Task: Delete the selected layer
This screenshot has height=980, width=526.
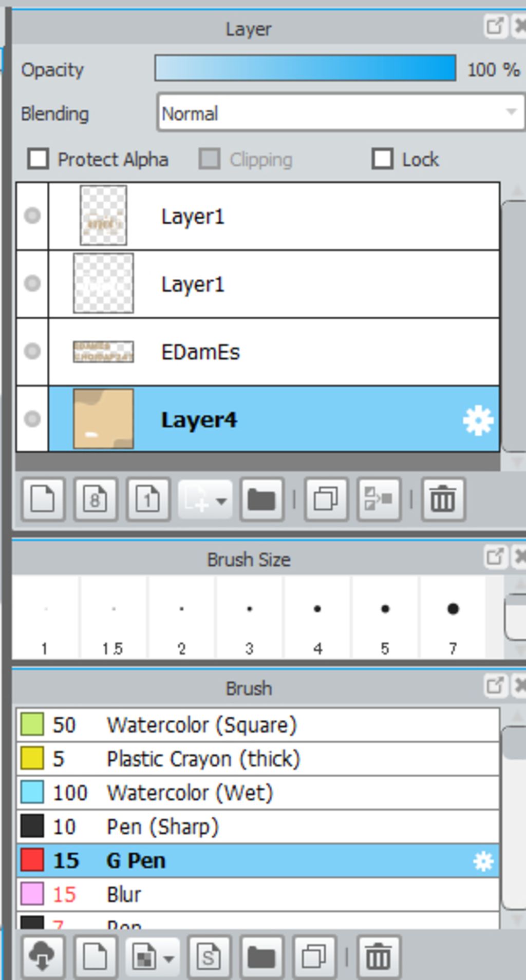Action: (x=443, y=499)
